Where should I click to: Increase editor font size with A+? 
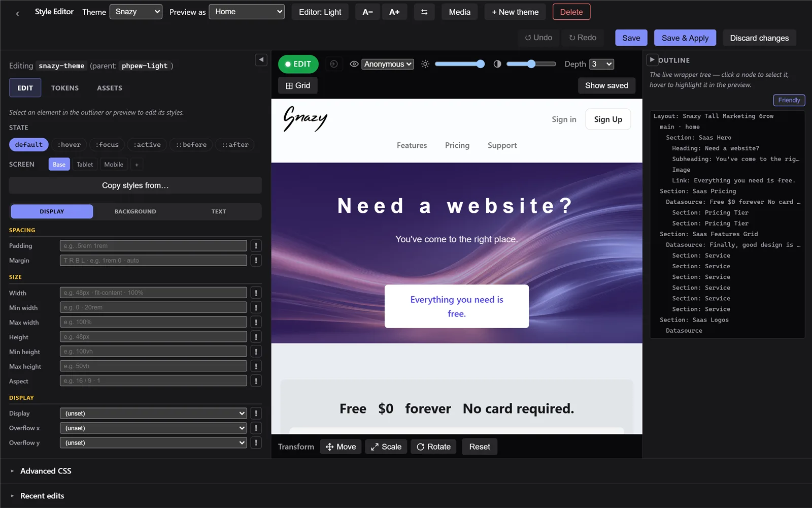point(394,12)
